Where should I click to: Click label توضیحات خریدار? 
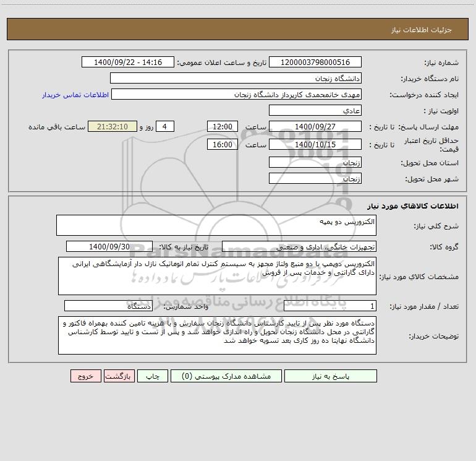click(x=434, y=336)
